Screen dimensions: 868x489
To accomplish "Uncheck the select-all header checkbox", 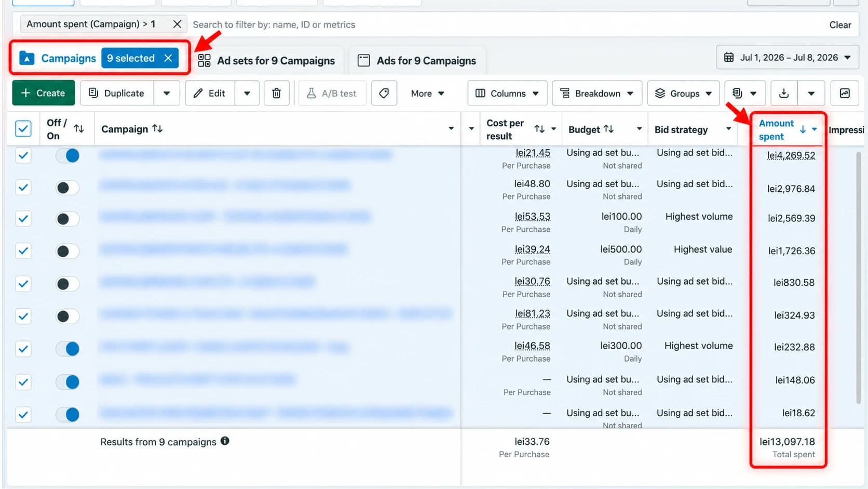I will 23,128.
